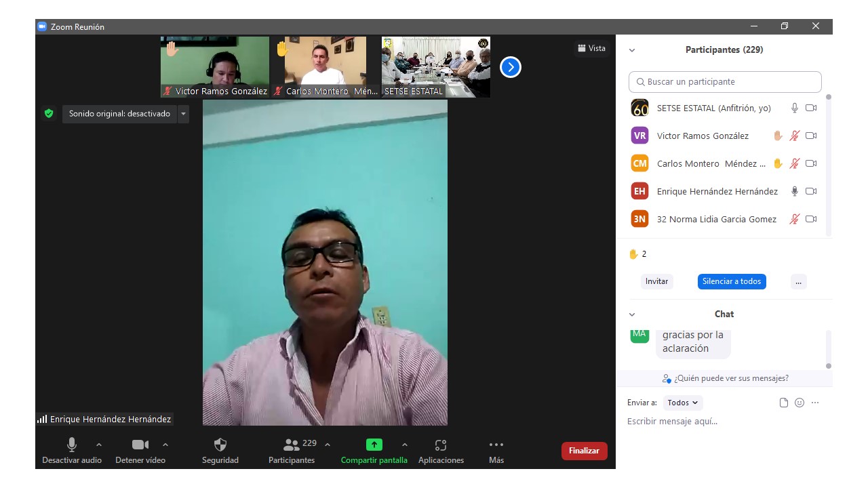
Task: Click the Vista layout button
Action: pyautogui.click(x=591, y=48)
